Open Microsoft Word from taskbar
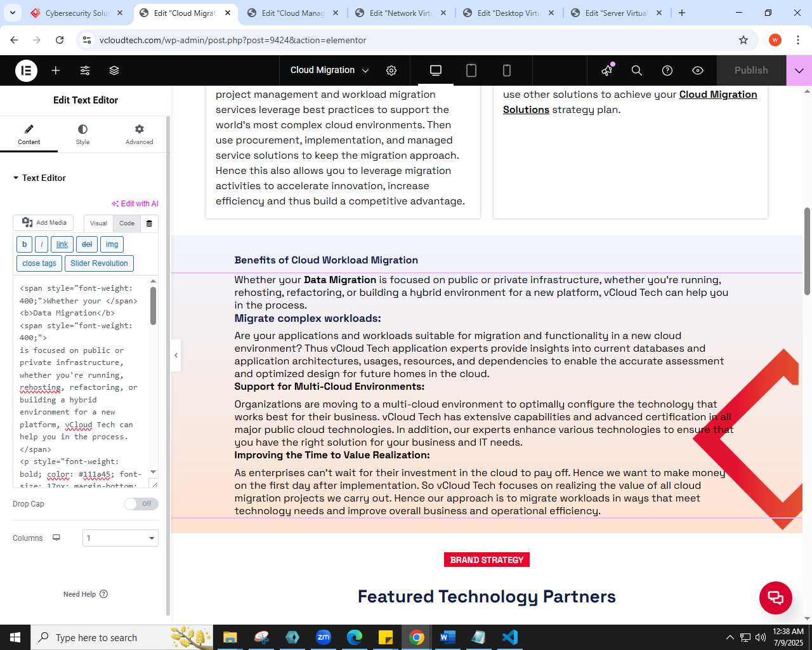The image size is (812, 650). (447, 637)
